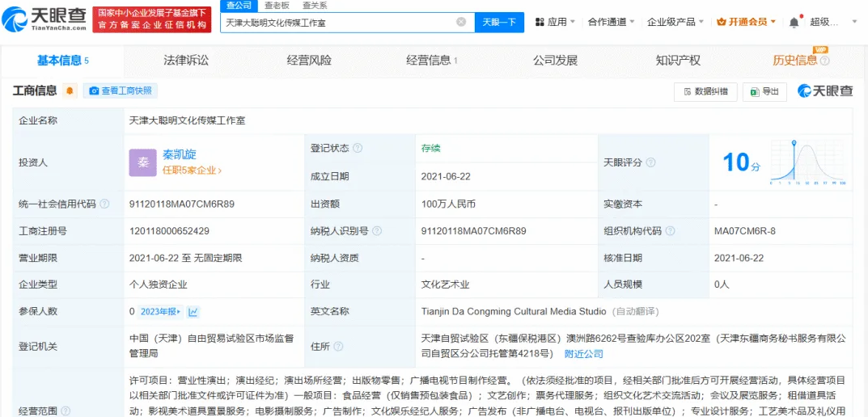Expand the 合作通道 dropdown
Image resolution: width=868 pixels, height=417 pixels.
(611, 22)
